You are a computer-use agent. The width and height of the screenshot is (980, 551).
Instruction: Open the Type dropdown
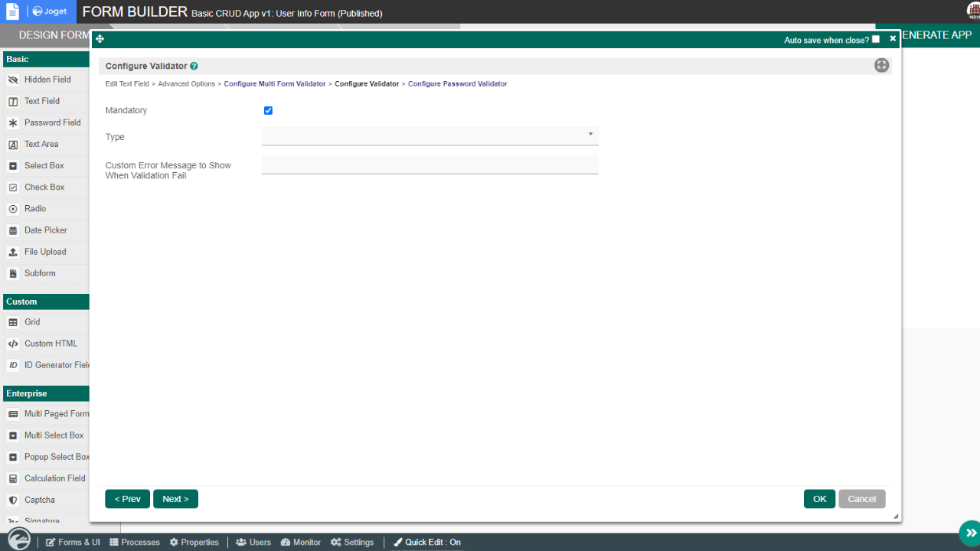[430, 136]
